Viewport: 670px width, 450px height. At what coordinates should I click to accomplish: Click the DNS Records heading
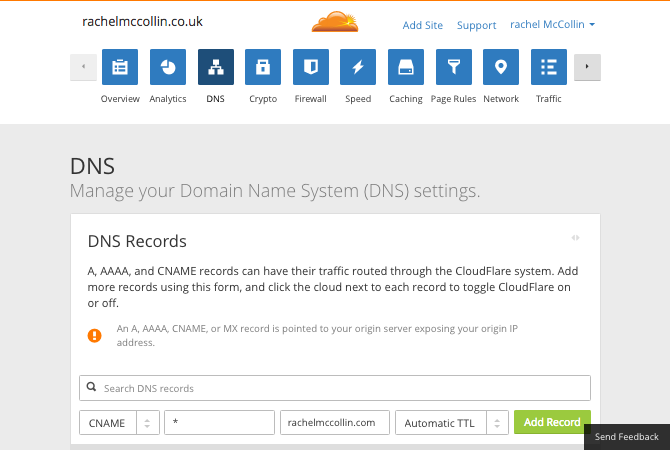click(x=137, y=241)
